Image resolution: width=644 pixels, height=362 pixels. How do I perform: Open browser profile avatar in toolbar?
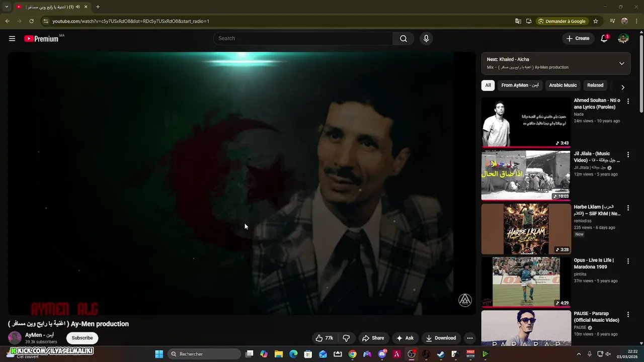tap(624, 21)
